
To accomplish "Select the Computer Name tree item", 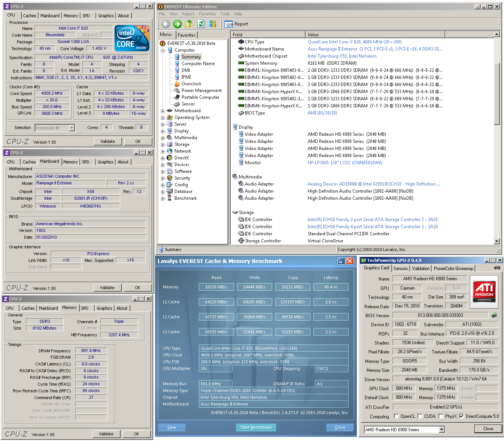I will tap(198, 64).
